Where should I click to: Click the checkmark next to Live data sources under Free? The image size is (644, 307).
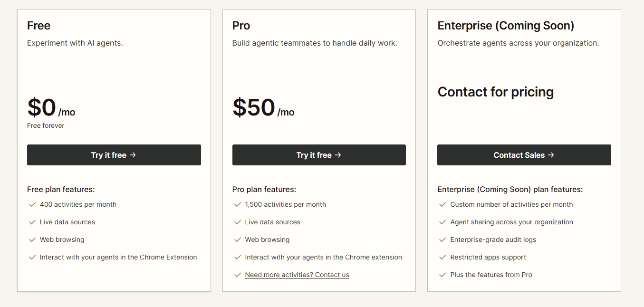32,222
